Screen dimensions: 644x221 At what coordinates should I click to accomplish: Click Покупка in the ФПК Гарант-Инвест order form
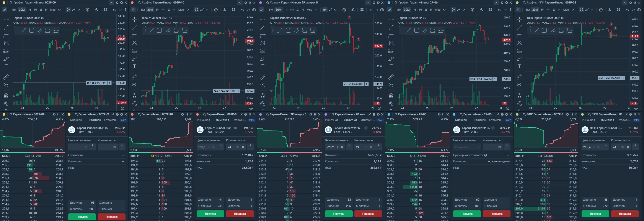pos(595,214)
